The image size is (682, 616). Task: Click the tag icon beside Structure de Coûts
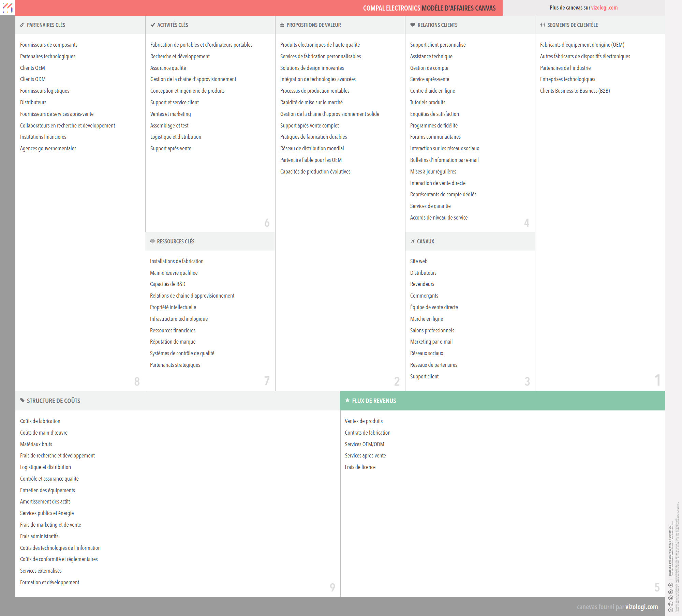(23, 400)
